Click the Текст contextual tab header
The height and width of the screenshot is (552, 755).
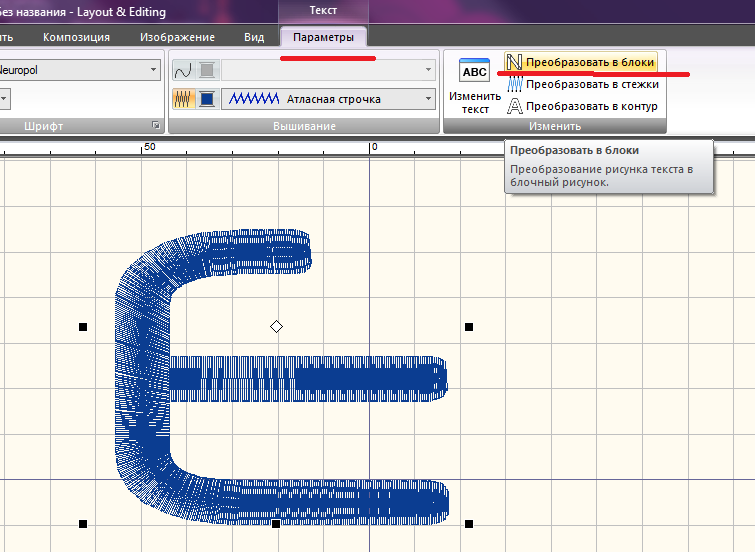[x=323, y=12]
